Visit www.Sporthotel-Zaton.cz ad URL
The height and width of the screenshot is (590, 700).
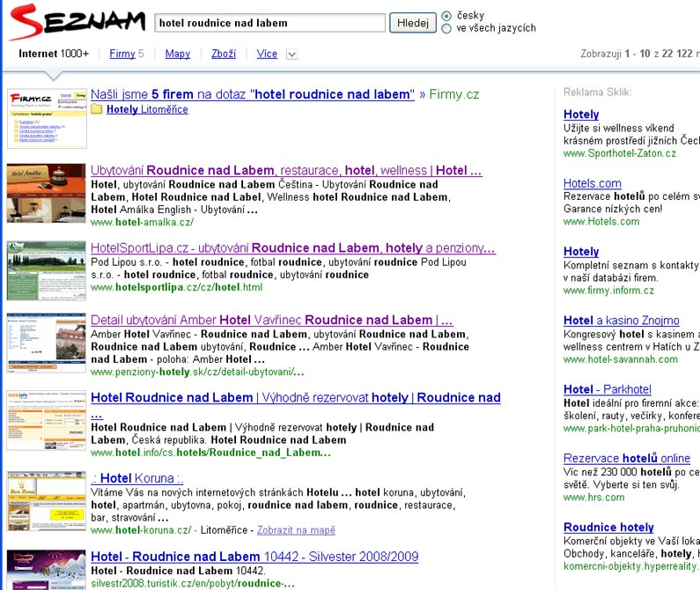620,153
